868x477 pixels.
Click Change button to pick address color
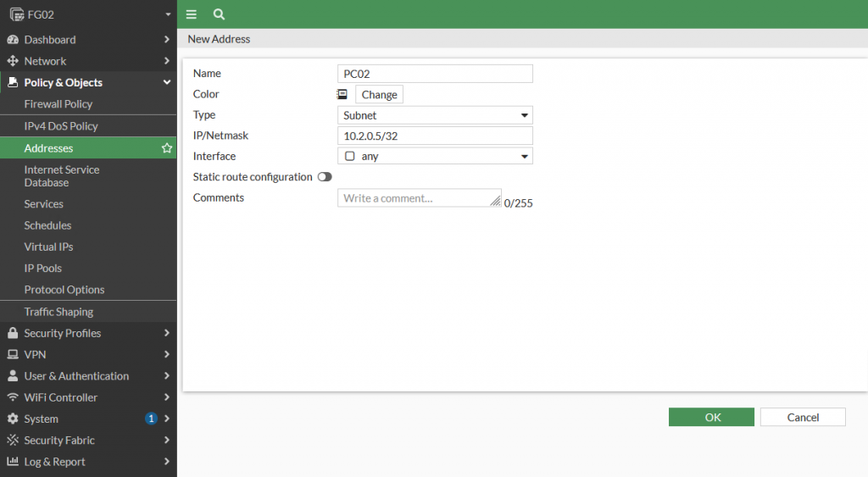pyautogui.click(x=379, y=95)
